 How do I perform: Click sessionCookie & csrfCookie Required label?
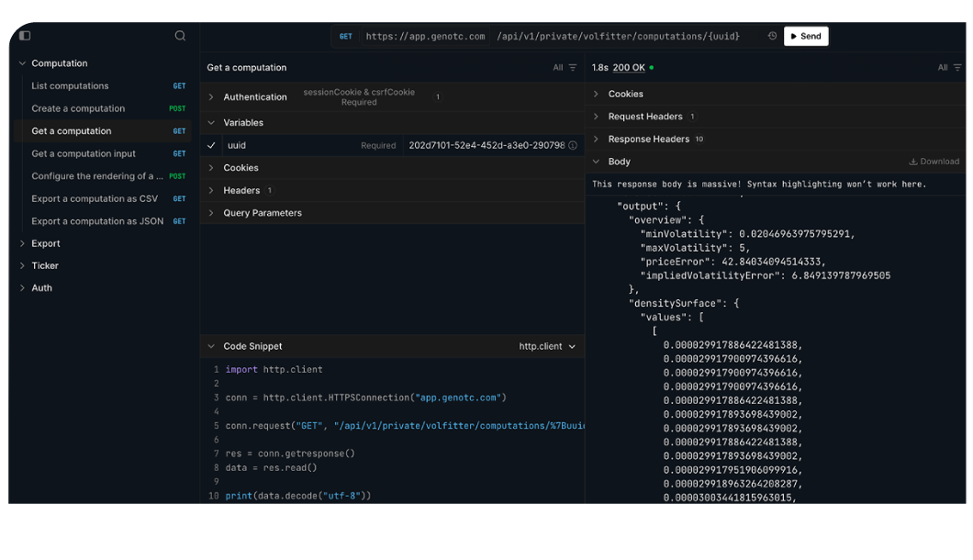click(x=359, y=96)
